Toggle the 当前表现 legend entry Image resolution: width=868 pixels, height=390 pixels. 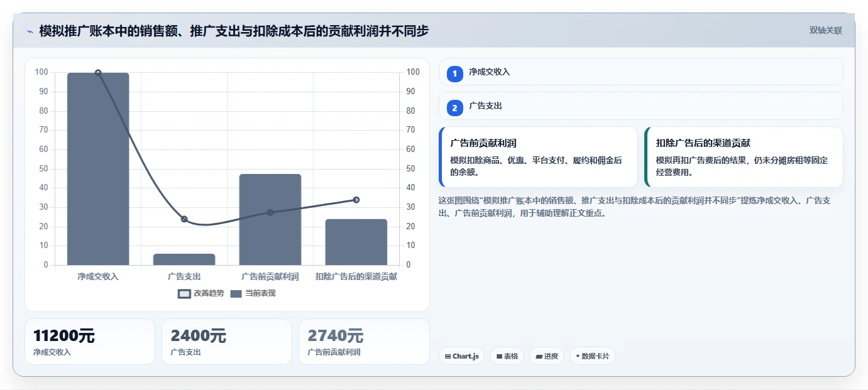coord(253,293)
